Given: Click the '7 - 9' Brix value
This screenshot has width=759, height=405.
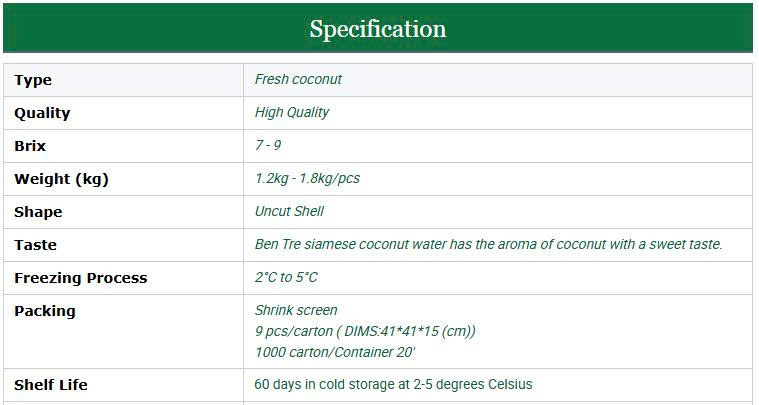Looking at the screenshot, I should pyautogui.click(x=268, y=145).
